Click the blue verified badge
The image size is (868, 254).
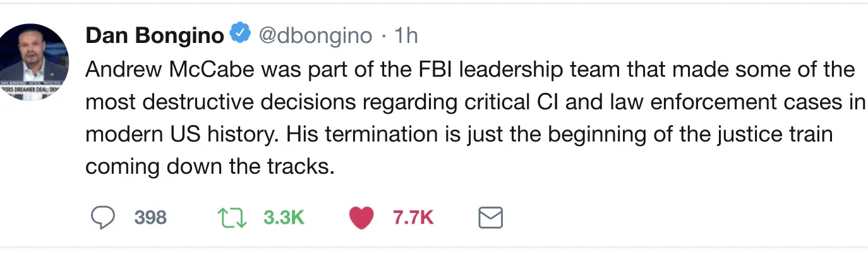point(239,35)
